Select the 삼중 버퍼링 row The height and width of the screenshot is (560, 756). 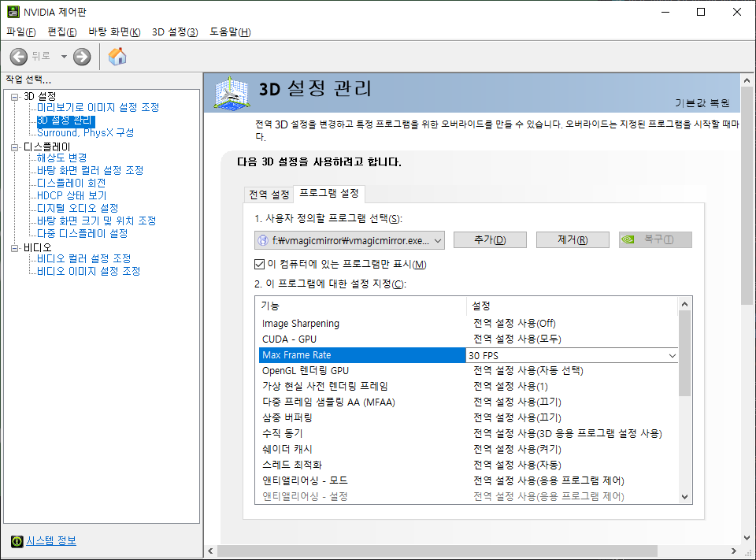(466, 417)
